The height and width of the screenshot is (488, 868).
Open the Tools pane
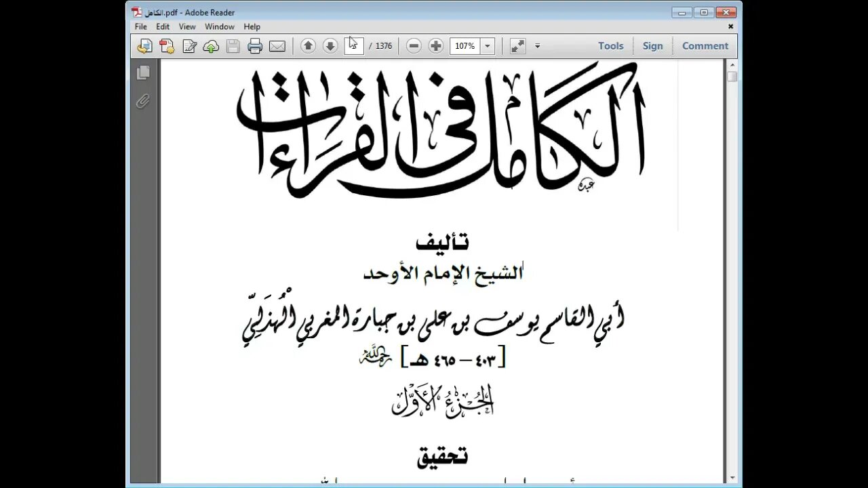pyautogui.click(x=610, y=46)
